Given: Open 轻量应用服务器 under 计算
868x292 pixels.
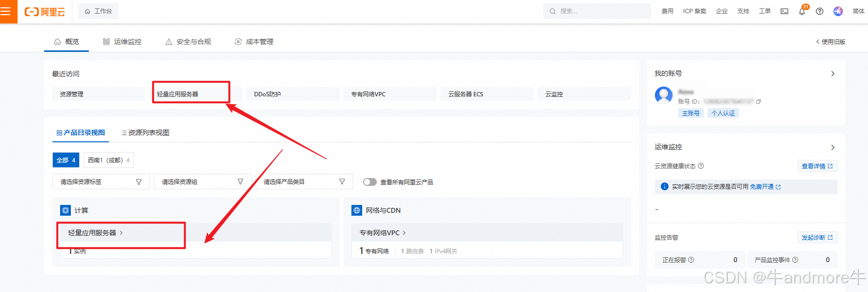Looking at the screenshot, I should point(95,233).
